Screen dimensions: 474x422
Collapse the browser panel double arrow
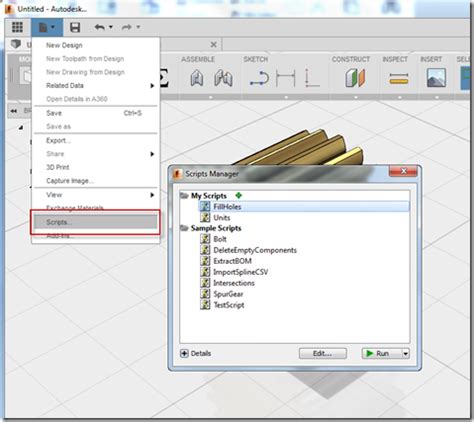(x=14, y=111)
